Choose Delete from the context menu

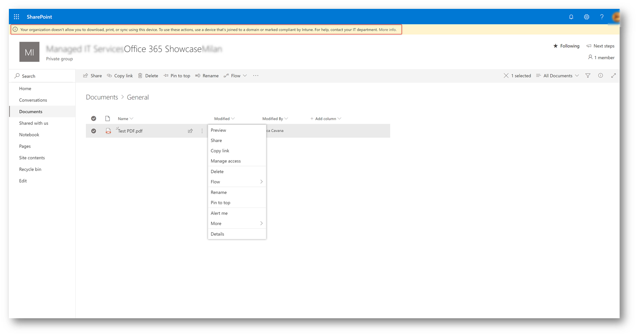pos(237,172)
